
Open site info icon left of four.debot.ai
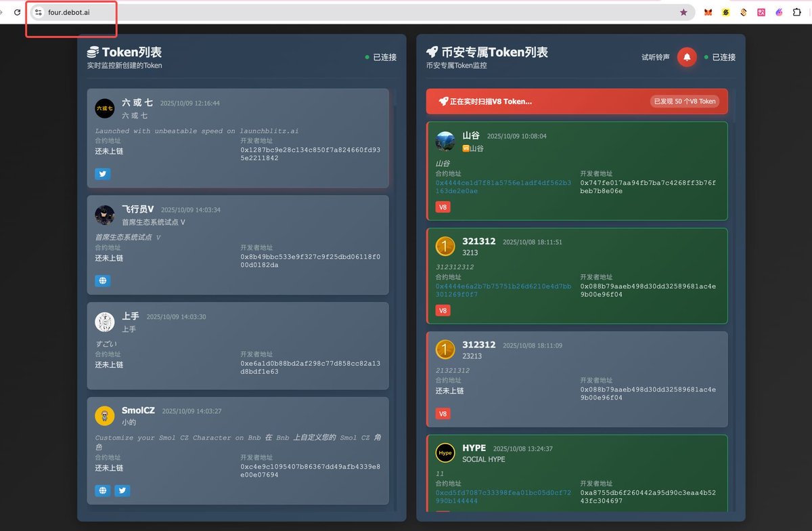(x=38, y=12)
